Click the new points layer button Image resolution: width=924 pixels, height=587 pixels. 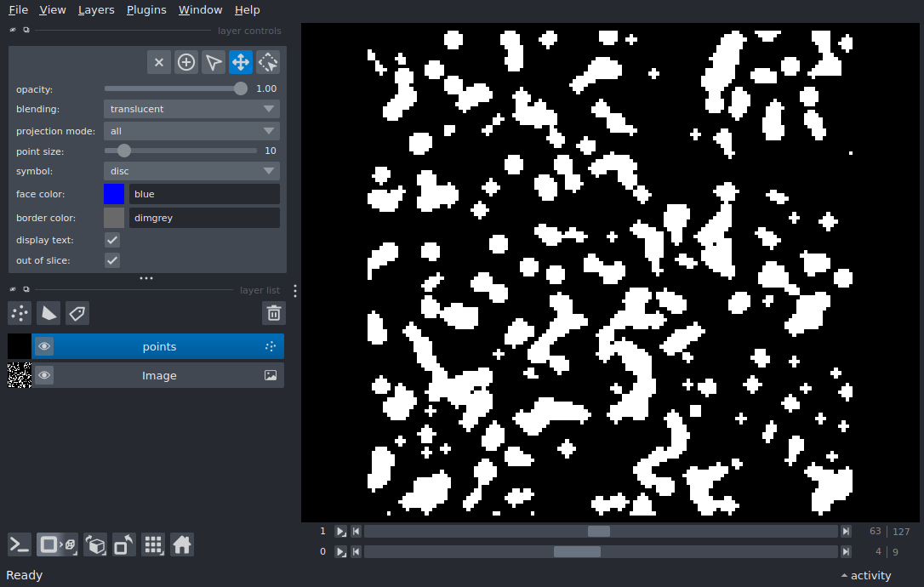pyautogui.click(x=20, y=313)
